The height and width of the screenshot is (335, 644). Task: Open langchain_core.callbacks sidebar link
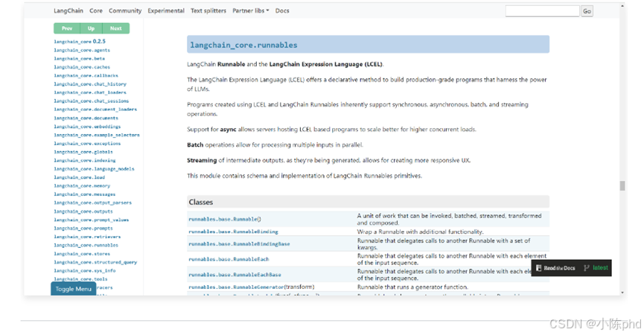(86, 75)
